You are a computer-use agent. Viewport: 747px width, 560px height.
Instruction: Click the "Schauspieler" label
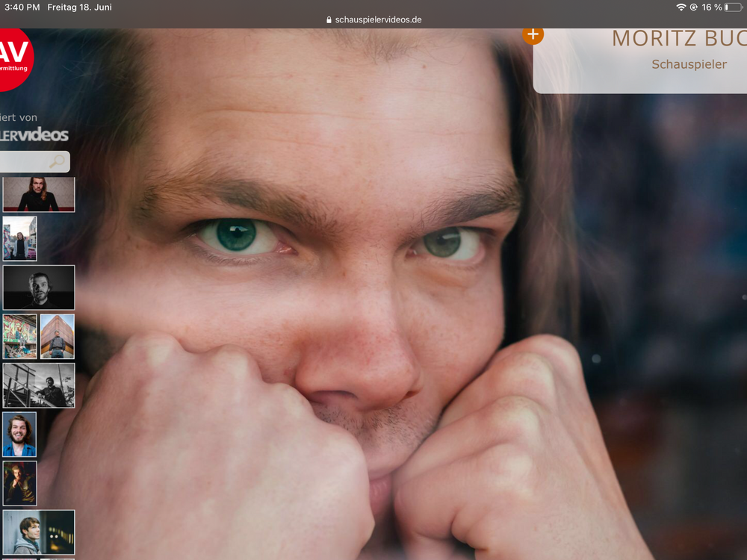click(689, 64)
